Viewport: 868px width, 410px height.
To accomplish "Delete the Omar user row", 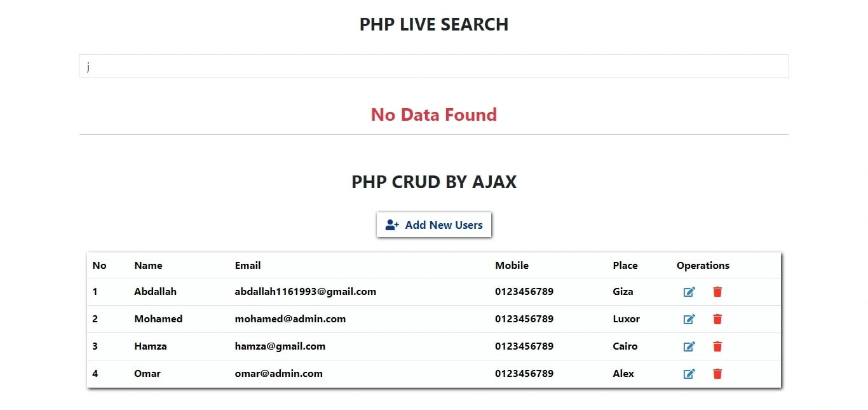I will click(717, 374).
